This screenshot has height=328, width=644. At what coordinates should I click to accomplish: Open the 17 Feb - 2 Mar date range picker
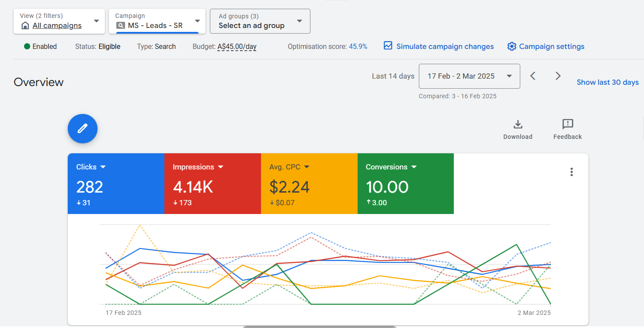[469, 76]
